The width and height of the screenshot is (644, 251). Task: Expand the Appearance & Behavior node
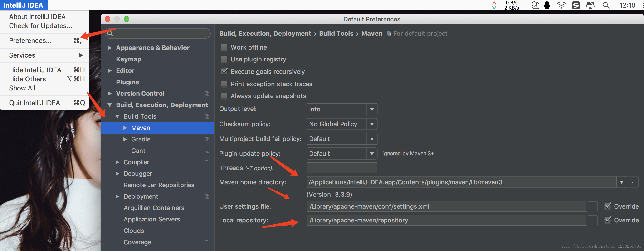point(109,48)
